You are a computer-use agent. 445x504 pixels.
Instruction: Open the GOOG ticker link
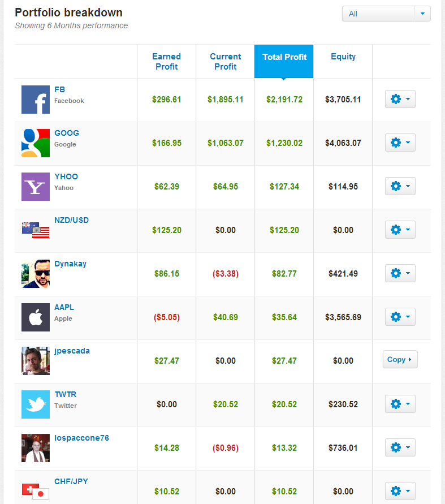tap(67, 133)
